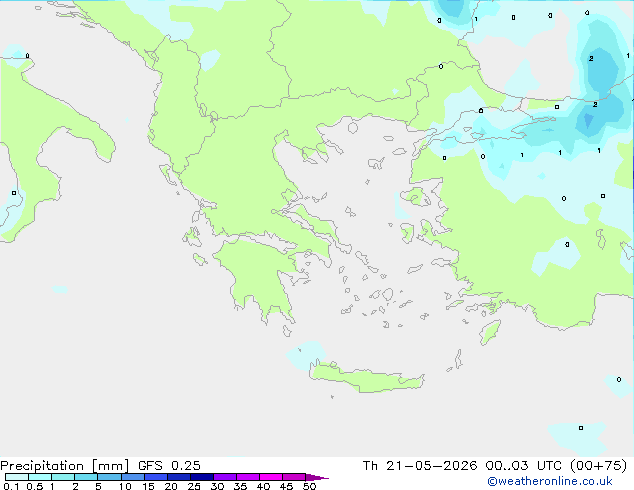Click the legend label '45'
This screenshot has height=490, width=634.
click(x=286, y=486)
